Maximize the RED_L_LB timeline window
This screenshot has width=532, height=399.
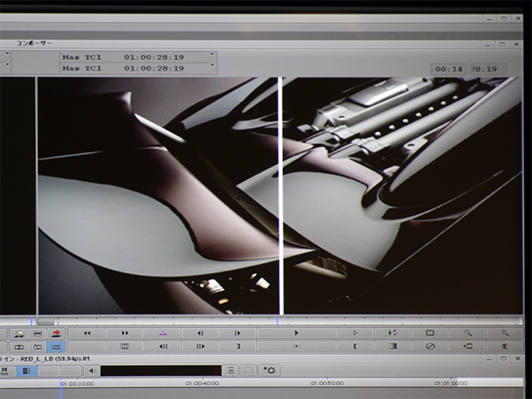coord(504,358)
